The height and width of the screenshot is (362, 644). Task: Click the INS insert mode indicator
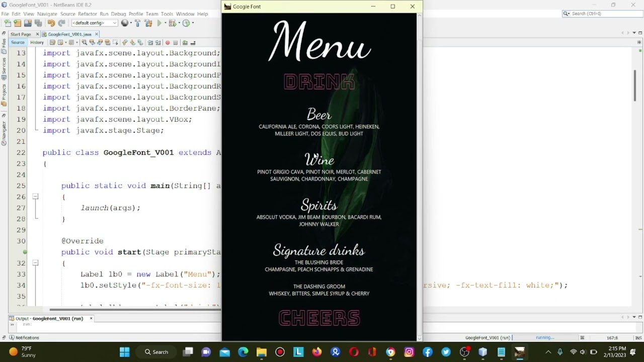tap(638, 338)
